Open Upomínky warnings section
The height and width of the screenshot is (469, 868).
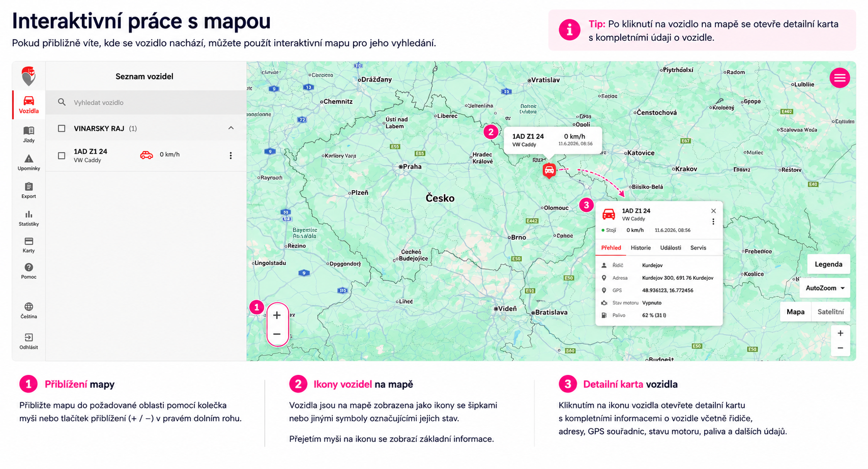tap(29, 162)
